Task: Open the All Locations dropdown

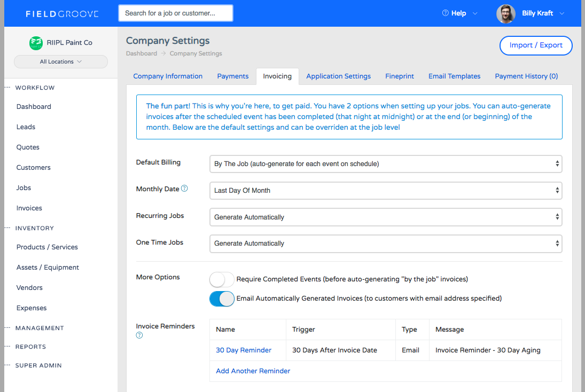Action: [61, 61]
